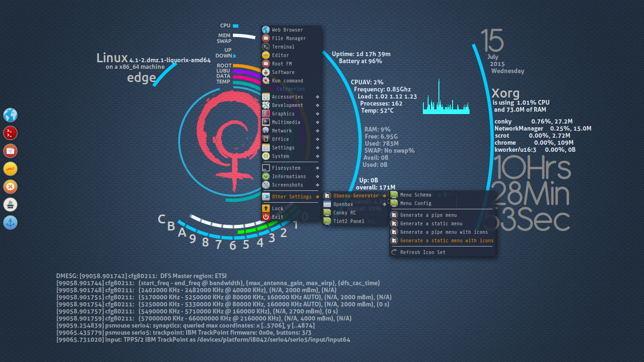Click the Web Browser globe icon in menu

[266, 30]
